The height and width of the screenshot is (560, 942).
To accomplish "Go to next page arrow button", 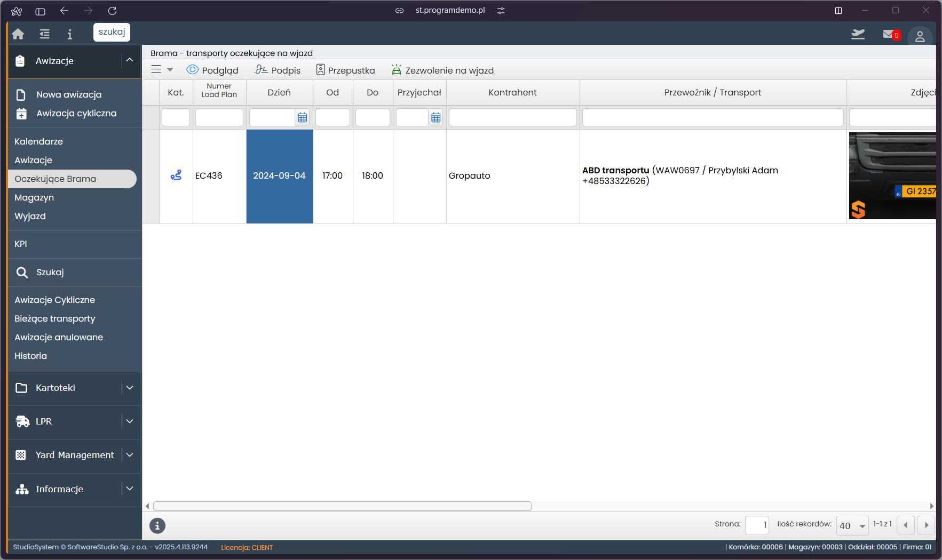I will tap(927, 525).
